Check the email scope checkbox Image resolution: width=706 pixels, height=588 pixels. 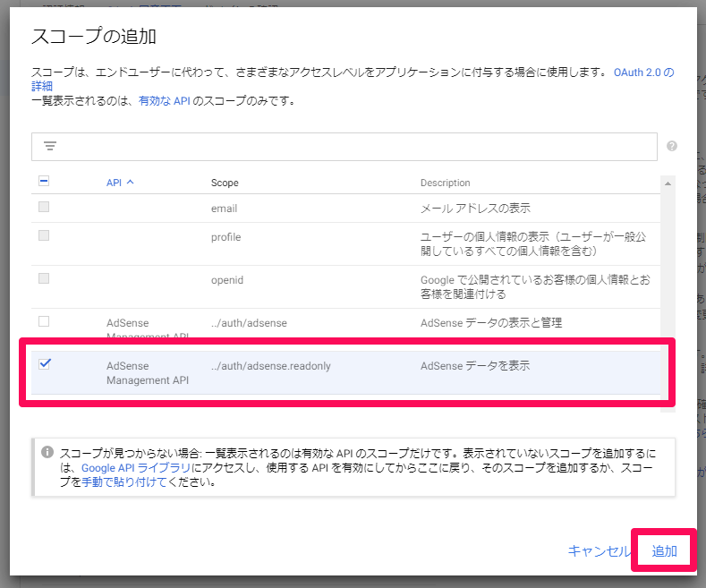(44, 207)
